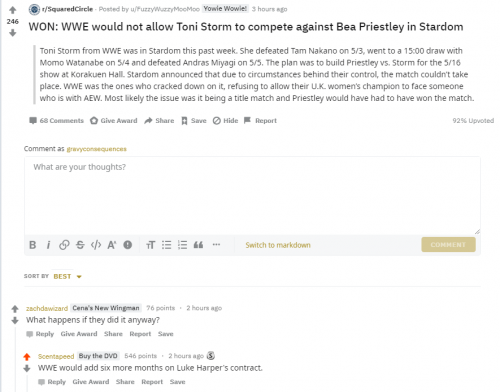The height and width of the screenshot is (392, 500).
Task: Toggle downvote on the zachdawizard comment
Action: [15, 321]
